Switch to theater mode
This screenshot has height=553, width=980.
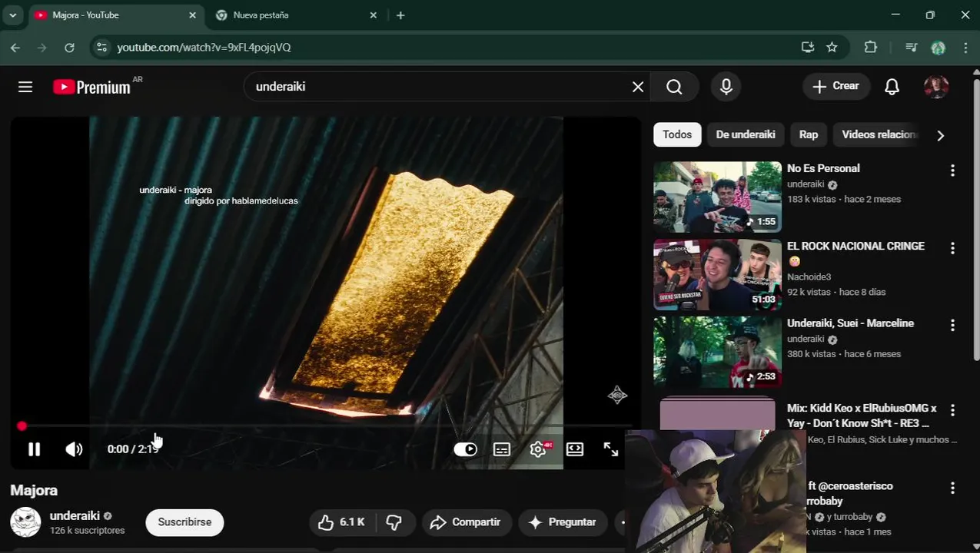[x=575, y=449]
